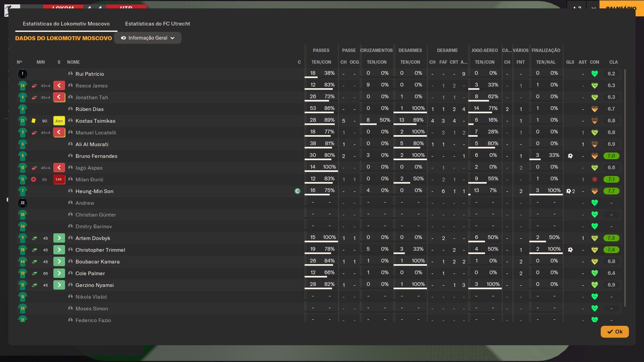The image size is (644, 362).
Task: Sort by the CON condition column header
Action: point(594,62)
